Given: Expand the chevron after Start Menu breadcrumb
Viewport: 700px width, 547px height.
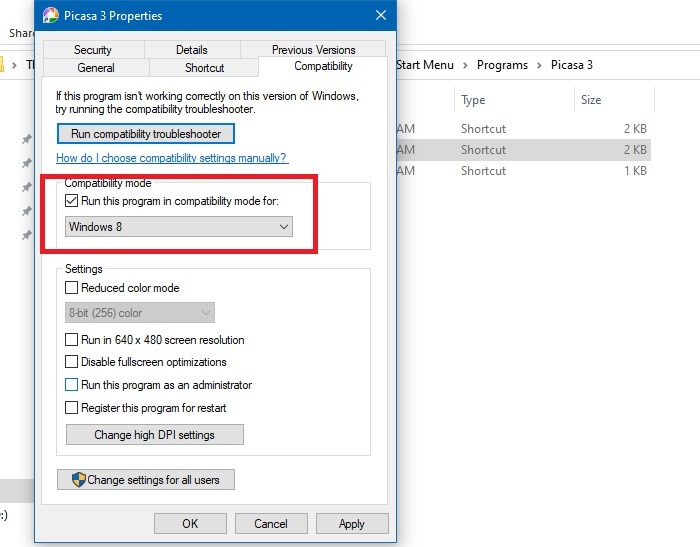Looking at the screenshot, I should [x=465, y=66].
